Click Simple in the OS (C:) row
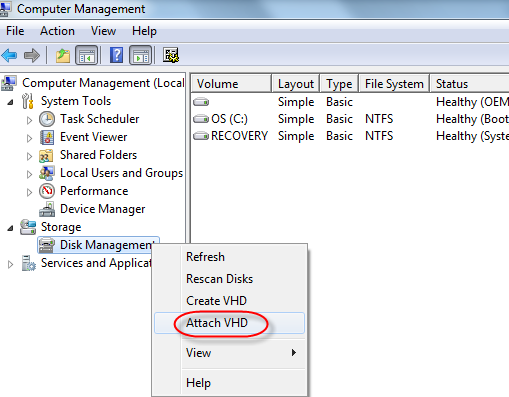509x397 pixels. (x=296, y=119)
